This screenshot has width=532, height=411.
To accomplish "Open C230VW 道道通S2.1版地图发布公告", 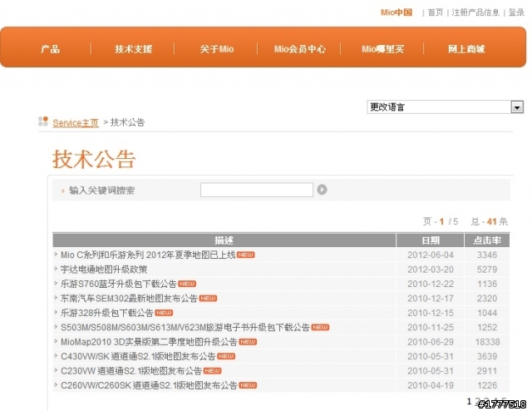I will pos(131,371).
